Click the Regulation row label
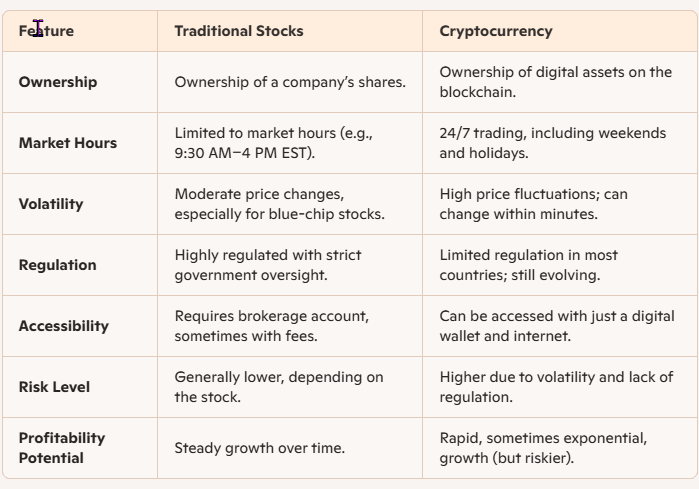The image size is (699, 489). click(x=58, y=265)
